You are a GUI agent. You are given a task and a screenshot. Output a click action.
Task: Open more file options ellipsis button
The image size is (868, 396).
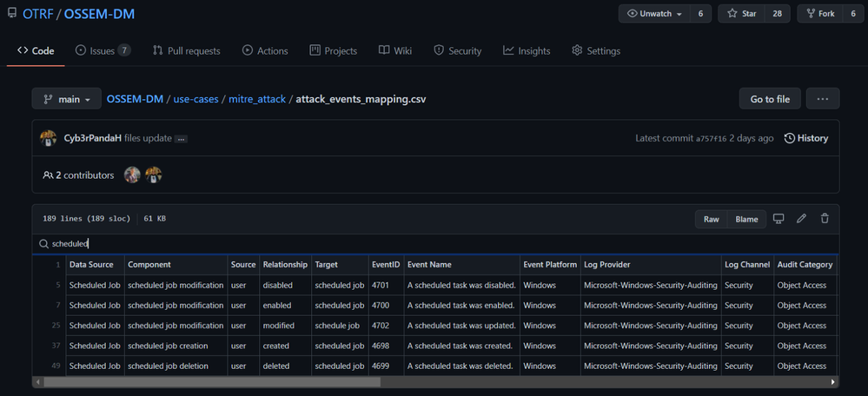(823, 99)
